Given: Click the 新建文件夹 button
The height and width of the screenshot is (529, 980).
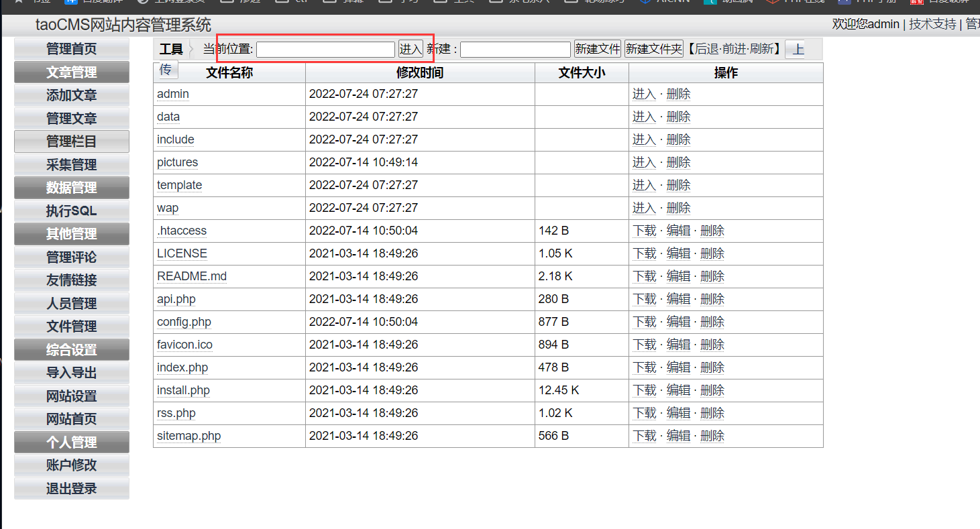Looking at the screenshot, I should [x=653, y=50].
